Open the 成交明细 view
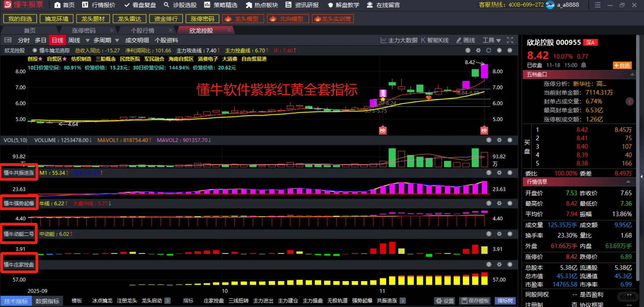Viewport: 644px width, 307px height. 137,40
